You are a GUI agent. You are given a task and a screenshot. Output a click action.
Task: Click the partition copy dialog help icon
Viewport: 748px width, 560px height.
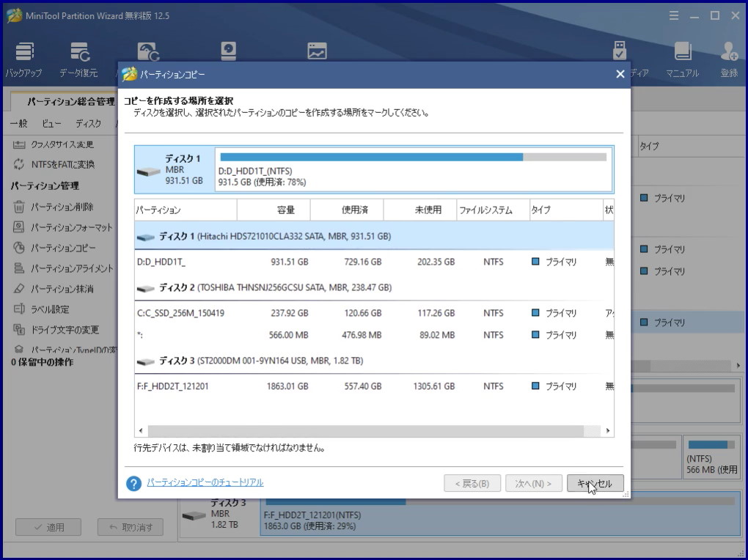coord(133,483)
